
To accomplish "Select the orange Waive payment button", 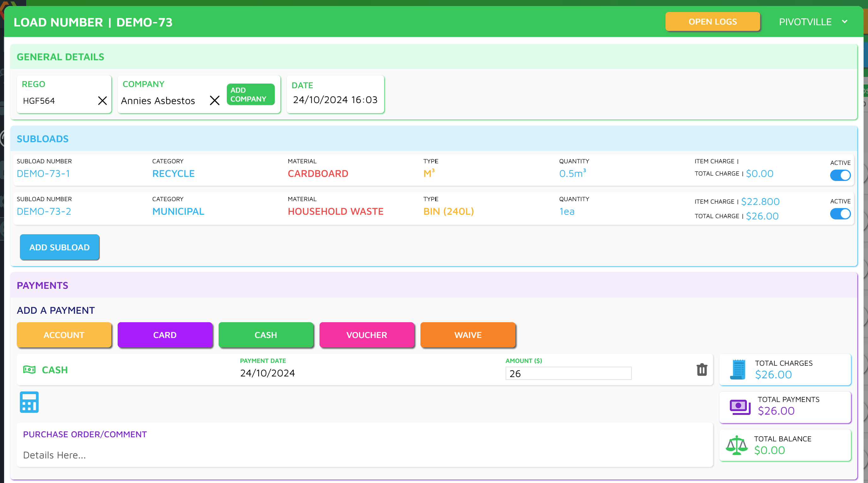I will pyautogui.click(x=468, y=335).
